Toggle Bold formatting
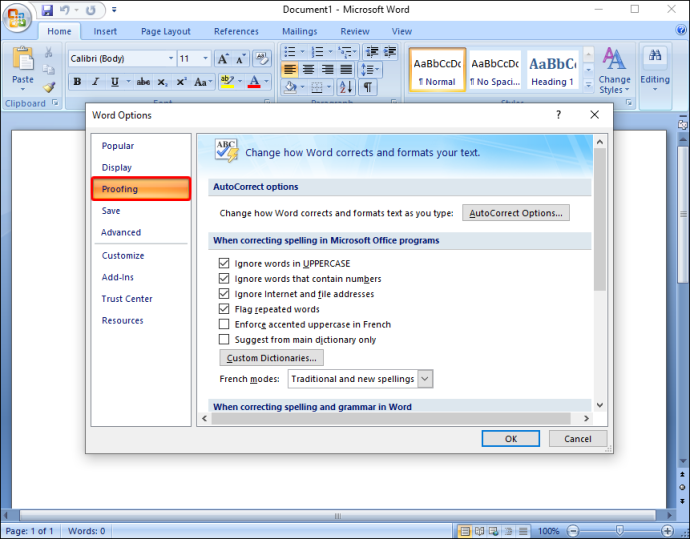The height and width of the screenshot is (539, 690). [77, 81]
